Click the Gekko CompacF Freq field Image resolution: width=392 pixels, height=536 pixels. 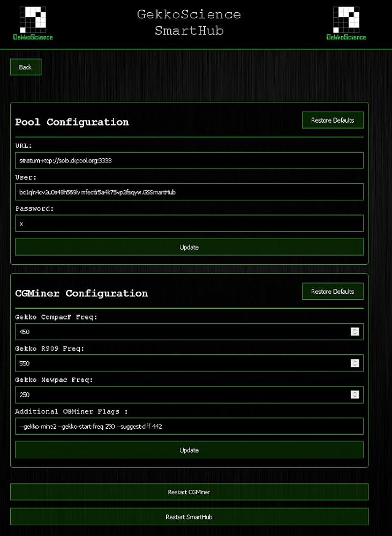click(x=182, y=332)
